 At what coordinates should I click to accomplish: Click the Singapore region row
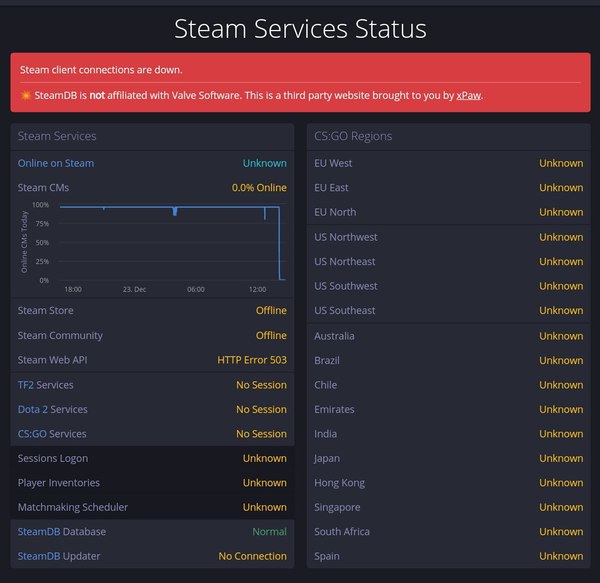pos(448,508)
